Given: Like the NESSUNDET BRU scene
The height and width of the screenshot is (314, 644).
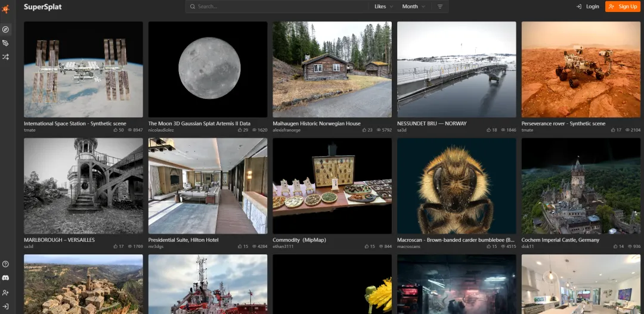Looking at the screenshot, I should point(489,130).
